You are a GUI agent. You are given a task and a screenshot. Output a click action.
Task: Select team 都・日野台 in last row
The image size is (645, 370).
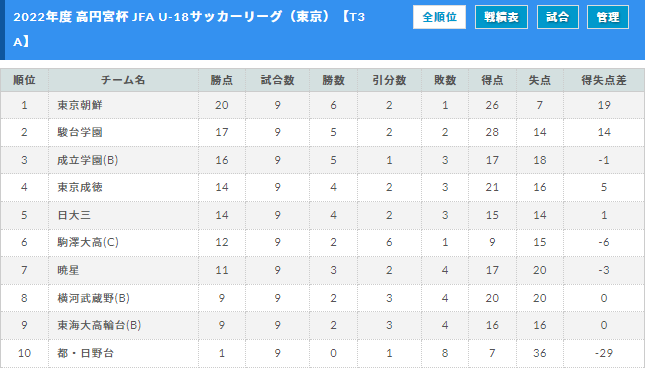pos(86,353)
